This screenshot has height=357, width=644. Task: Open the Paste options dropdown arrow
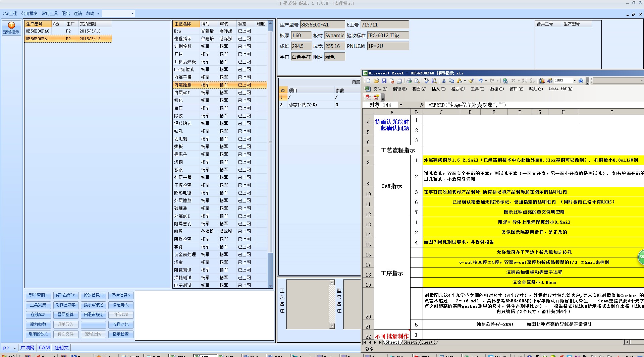click(465, 81)
